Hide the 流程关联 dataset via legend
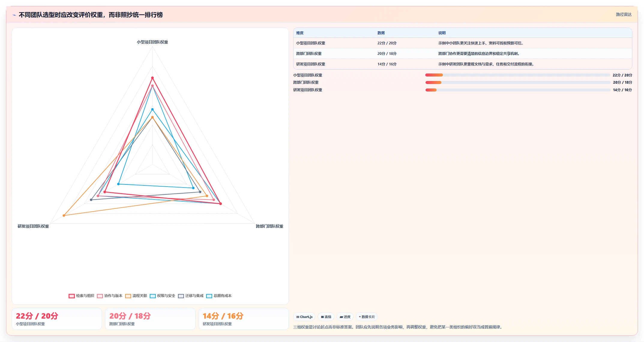The image size is (644, 342). click(x=136, y=296)
